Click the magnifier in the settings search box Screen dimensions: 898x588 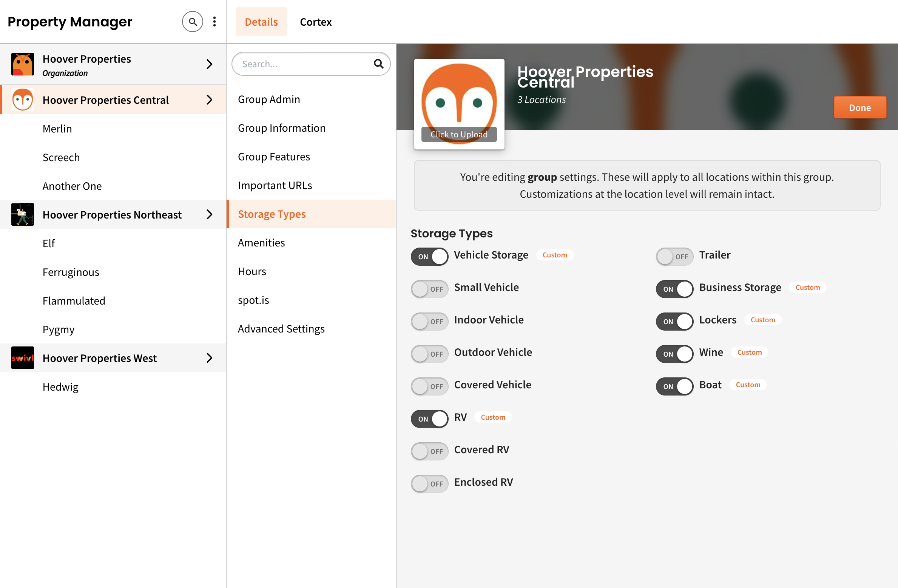[378, 64]
